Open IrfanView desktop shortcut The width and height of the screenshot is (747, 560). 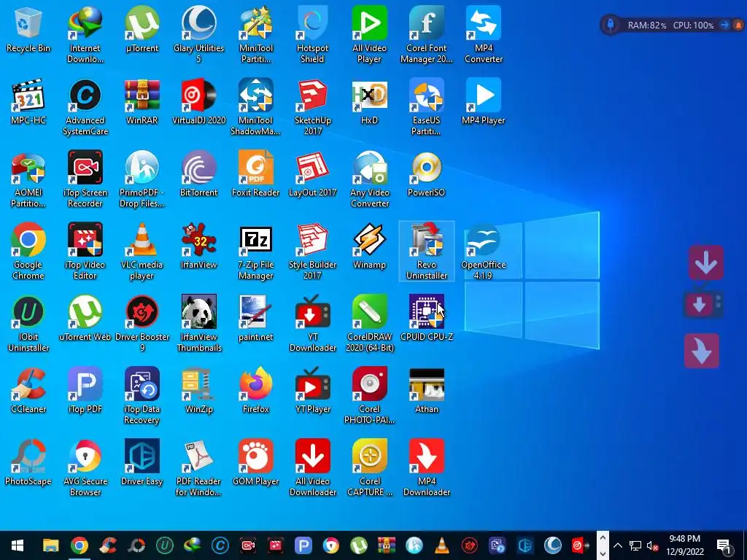pos(198,246)
